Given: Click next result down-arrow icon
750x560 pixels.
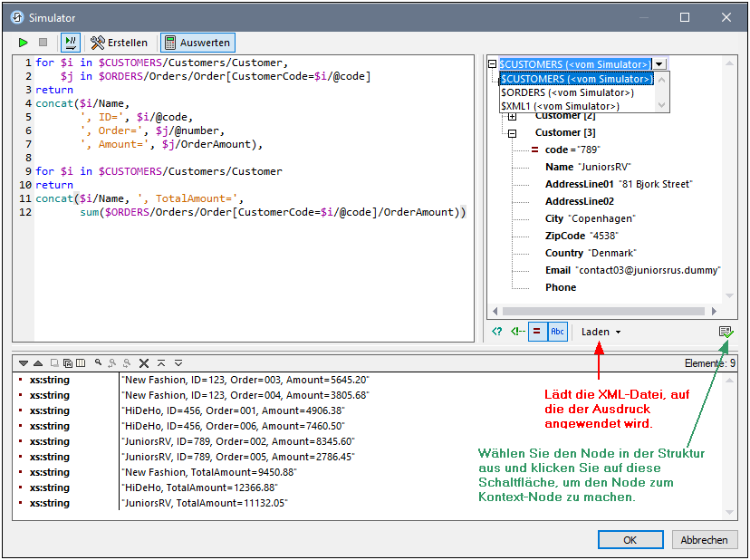Looking at the screenshot, I should pyautogui.click(x=24, y=362).
